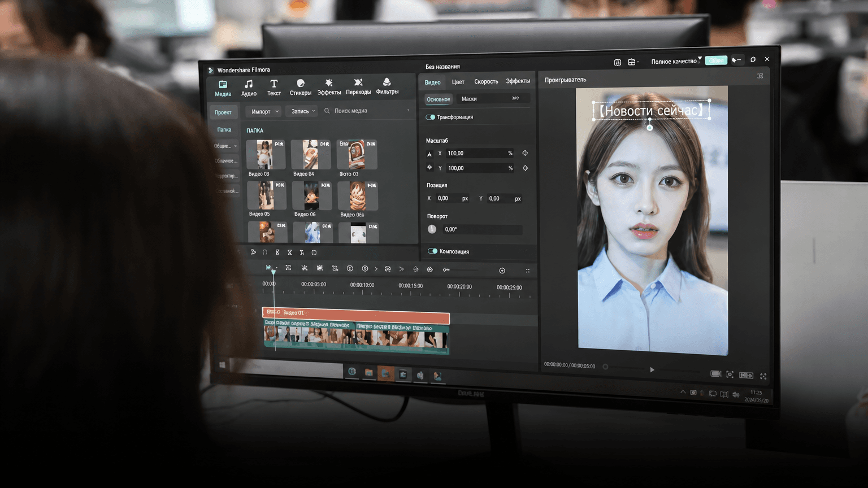
Task: Open the Текст titles tab
Action: coord(274,88)
